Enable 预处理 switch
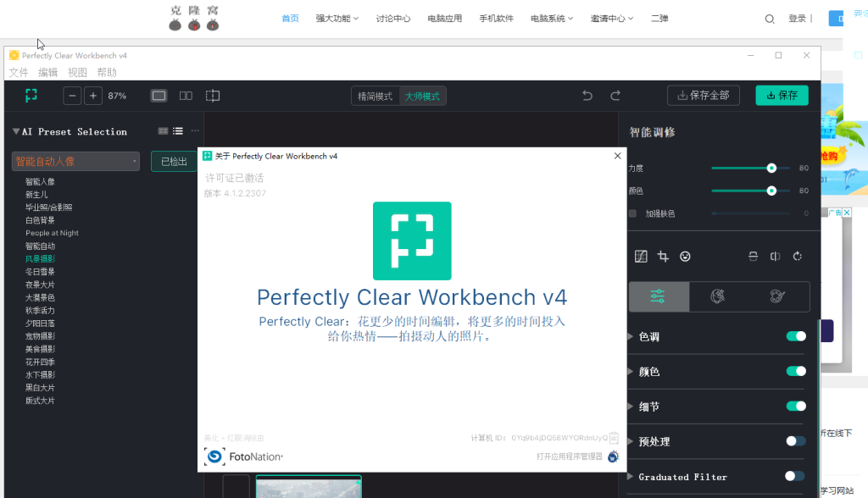This screenshot has width=868, height=498. (x=796, y=441)
